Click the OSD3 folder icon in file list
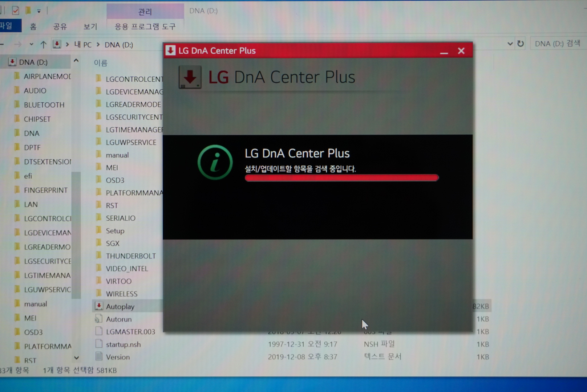The width and height of the screenshot is (587, 392). click(x=98, y=179)
